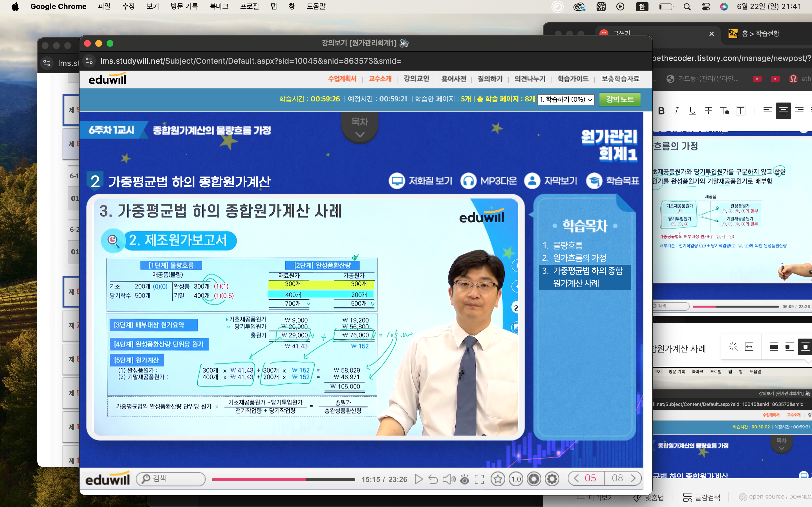
Task: Toggle the eye icon in player bar
Action: click(464, 479)
